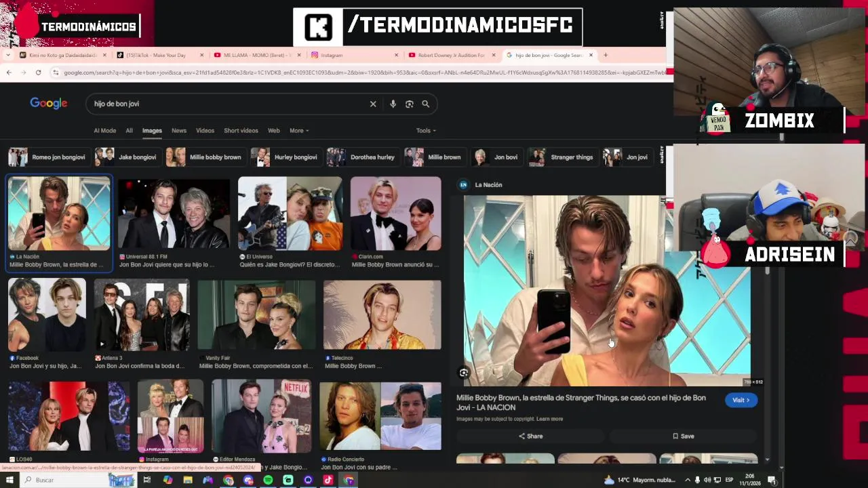Screen dimensions: 868x488
Task: Open Windows Start menu
Action: tap(9, 480)
